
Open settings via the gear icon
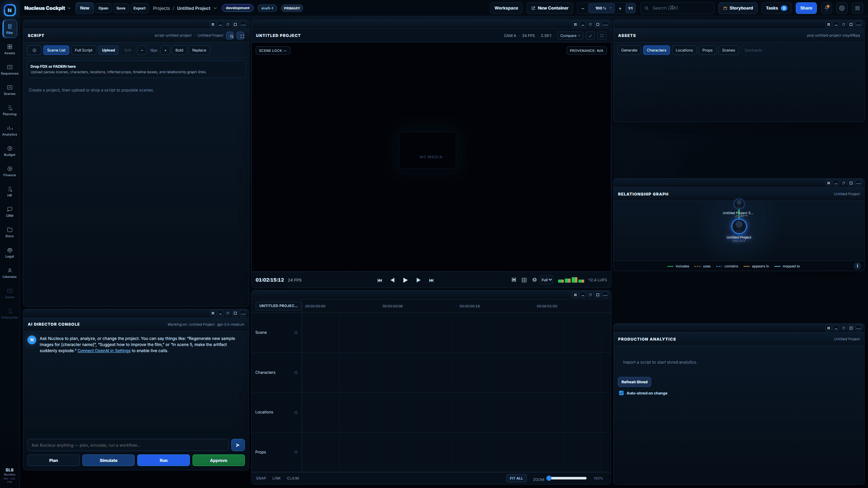[x=842, y=8]
